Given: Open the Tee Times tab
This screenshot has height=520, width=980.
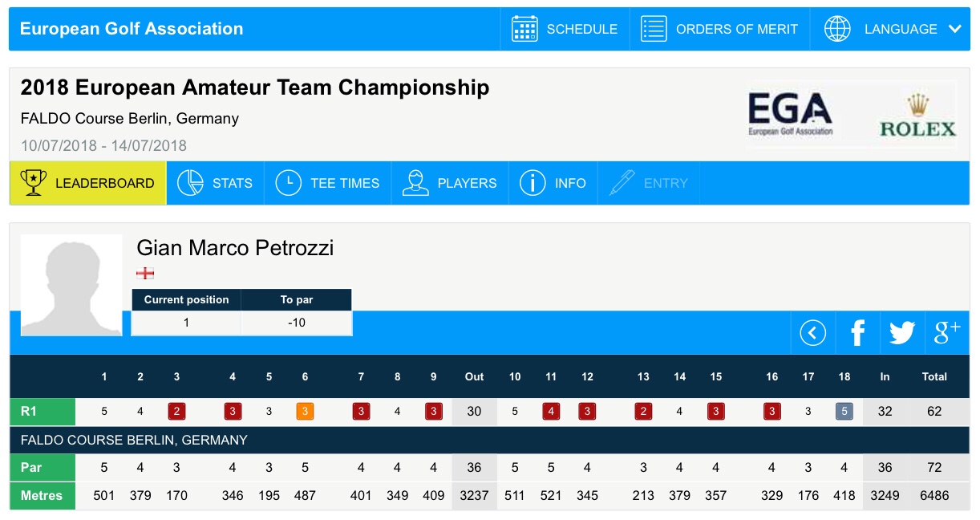Looking at the screenshot, I should click(x=328, y=183).
